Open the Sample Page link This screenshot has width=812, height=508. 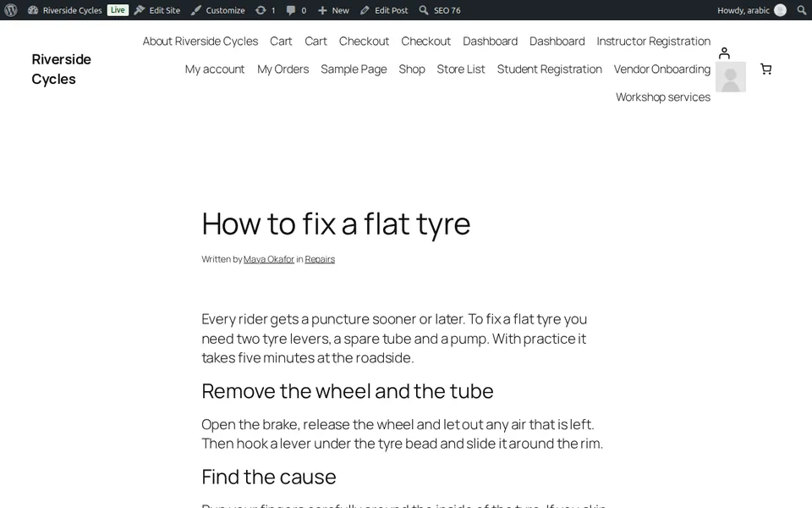pyautogui.click(x=354, y=69)
